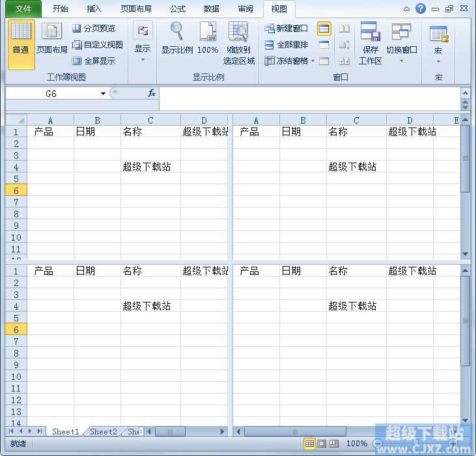Click scroll right arrow of left pane
This screenshot has width=476, height=456.
click(x=222, y=431)
